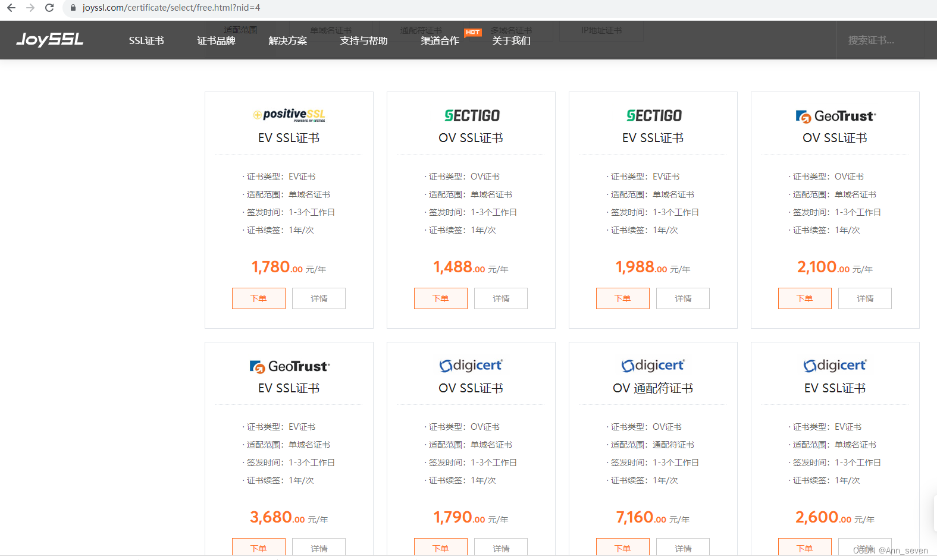Viewport: 937px width, 560px height.
Task: View 详情 for PositiveSSL EV certificate
Action: tap(319, 298)
